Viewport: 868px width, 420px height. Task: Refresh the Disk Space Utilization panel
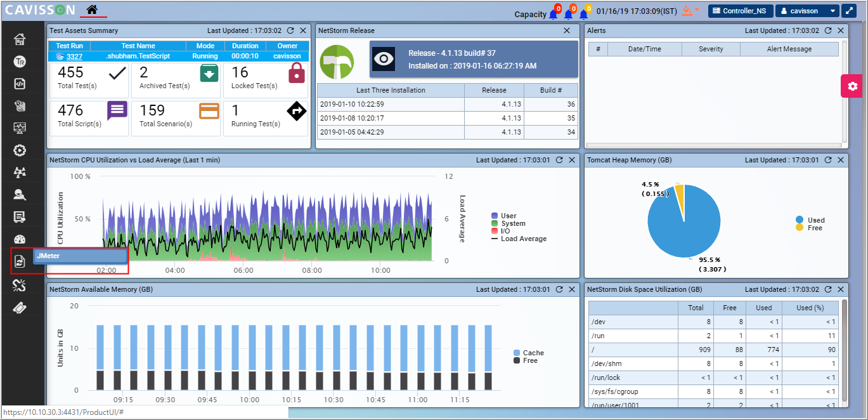click(x=828, y=289)
